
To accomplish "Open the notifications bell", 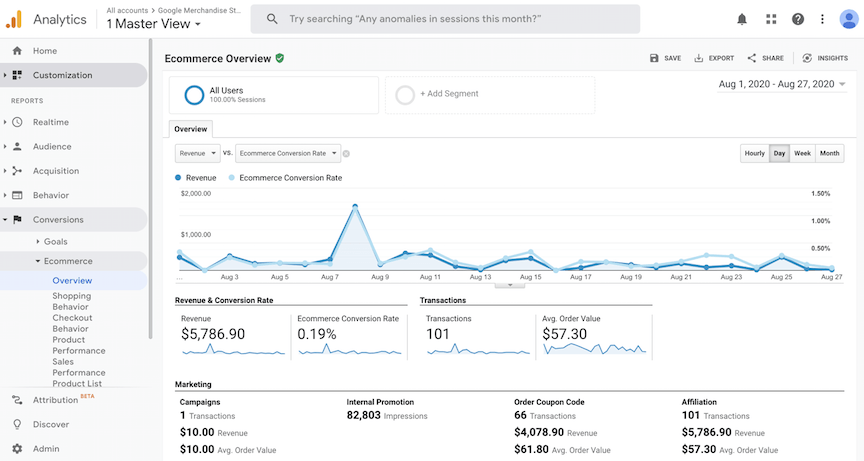I will [742, 19].
